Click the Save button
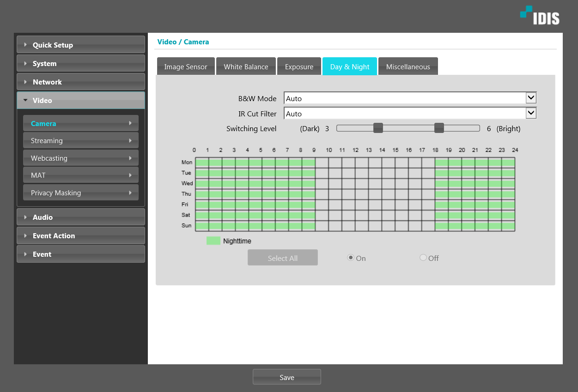This screenshot has width=578, height=392. click(x=286, y=377)
